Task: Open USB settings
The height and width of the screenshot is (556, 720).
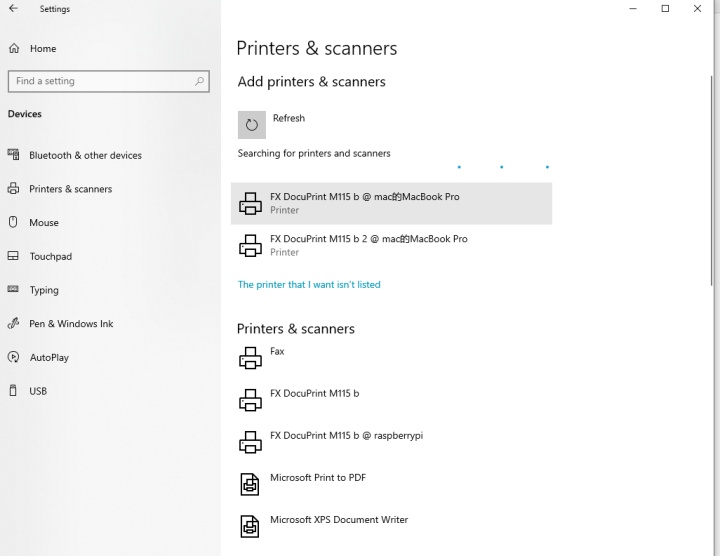Action: coord(38,391)
